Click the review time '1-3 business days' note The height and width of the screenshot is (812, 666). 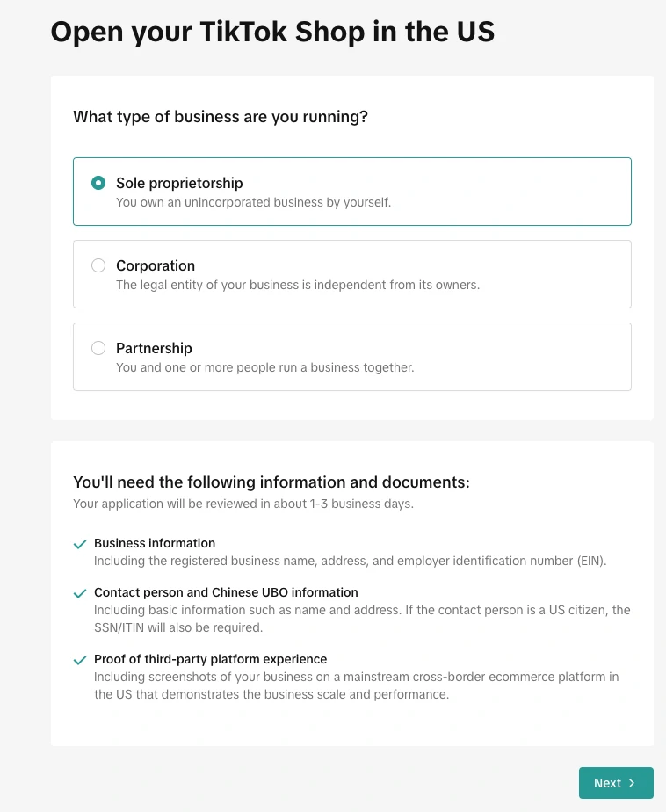[x=243, y=504]
